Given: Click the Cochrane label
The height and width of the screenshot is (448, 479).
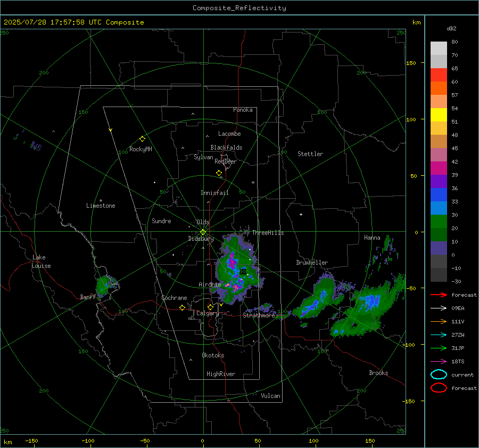Looking at the screenshot, I should tap(174, 298).
